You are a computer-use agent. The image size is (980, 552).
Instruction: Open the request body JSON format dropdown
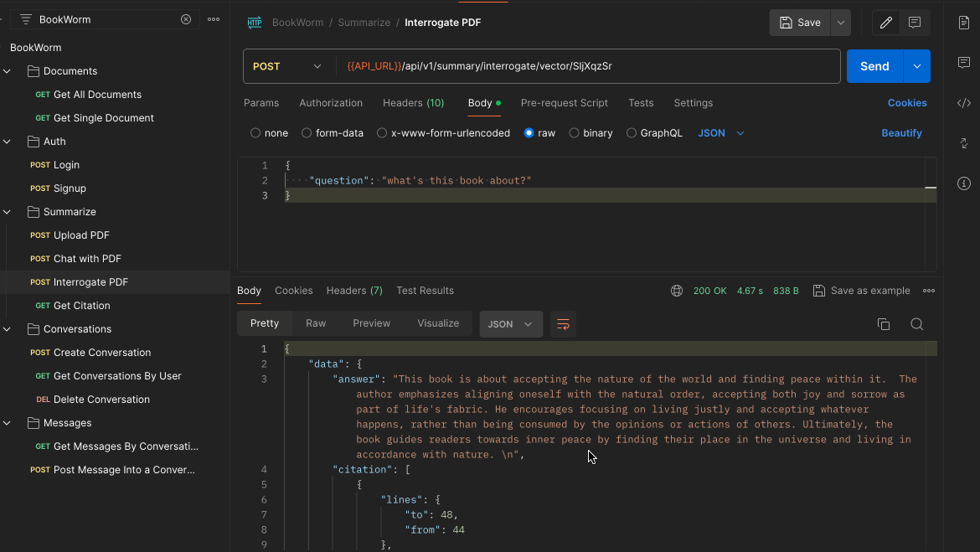pyautogui.click(x=721, y=133)
